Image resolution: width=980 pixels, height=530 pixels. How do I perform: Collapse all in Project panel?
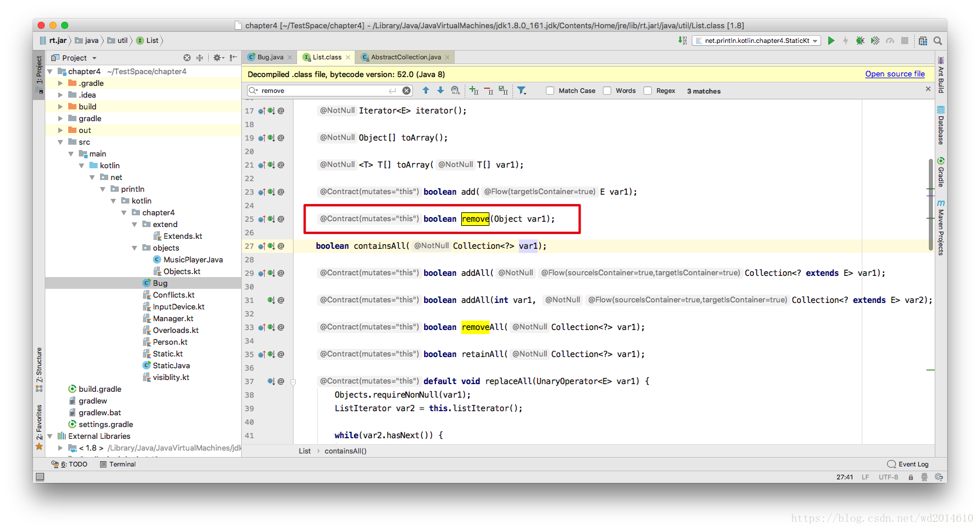pos(199,58)
